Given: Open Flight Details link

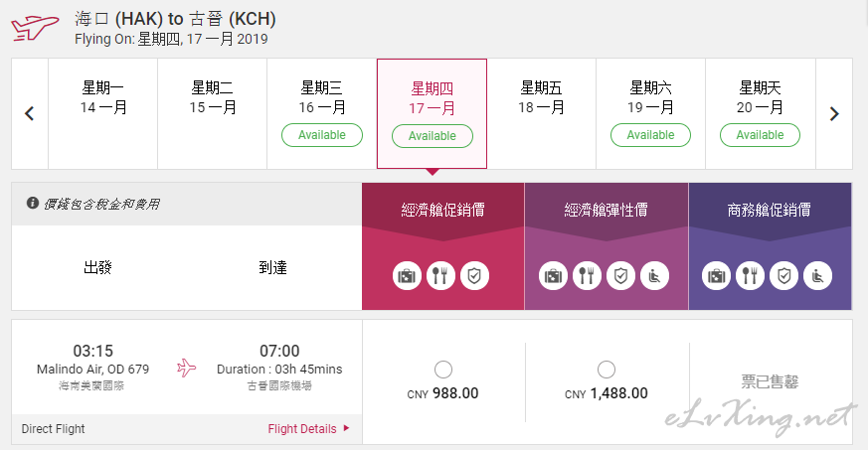Looking at the screenshot, I should [x=302, y=429].
